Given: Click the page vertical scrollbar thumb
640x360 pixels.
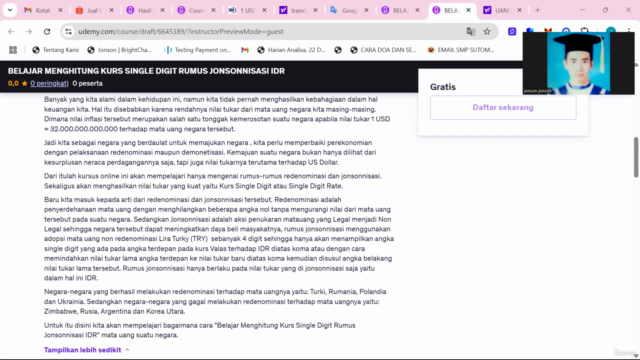Looking at the screenshot, I should [636, 157].
